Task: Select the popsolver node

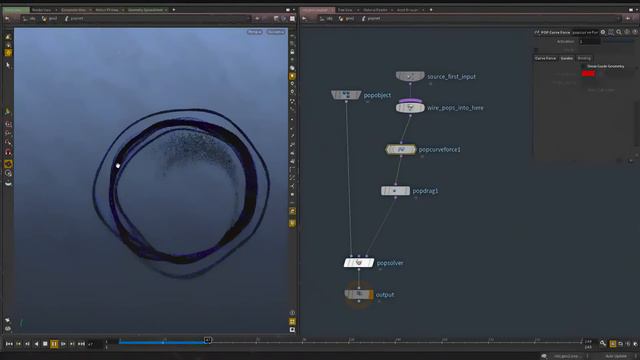Action: click(x=359, y=262)
